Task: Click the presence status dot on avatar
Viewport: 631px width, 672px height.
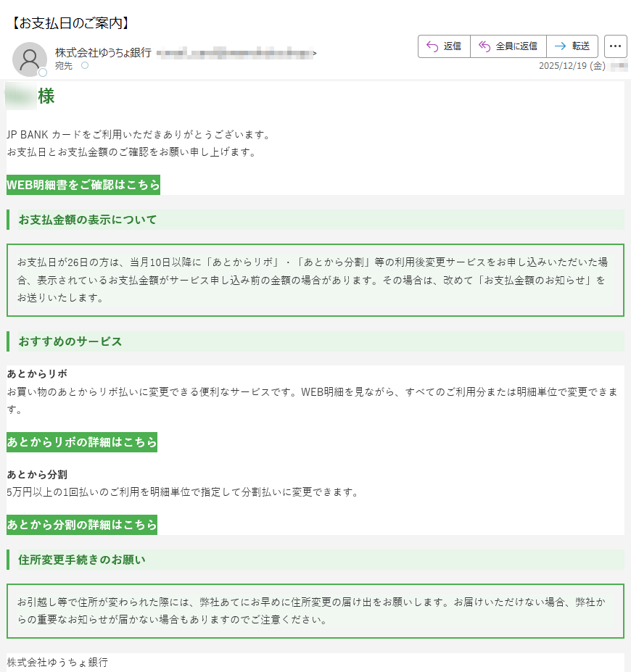Action: pyautogui.click(x=43, y=72)
